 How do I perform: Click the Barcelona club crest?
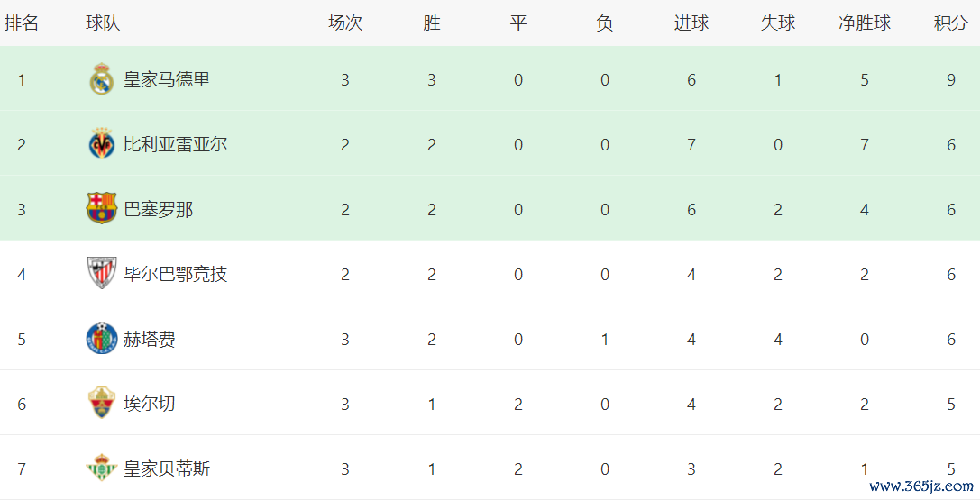(x=101, y=210)
